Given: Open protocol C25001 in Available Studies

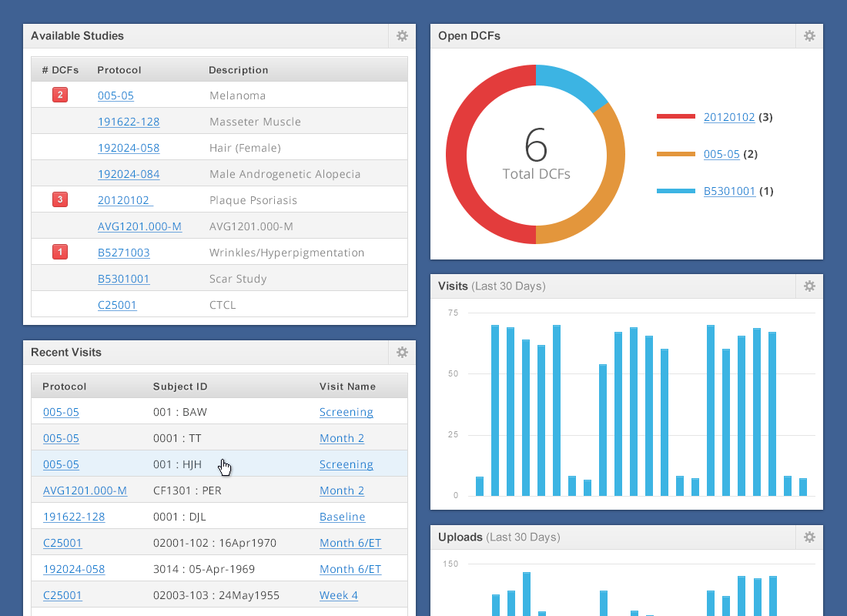Looking at the screenshot, I should point(117,305).
